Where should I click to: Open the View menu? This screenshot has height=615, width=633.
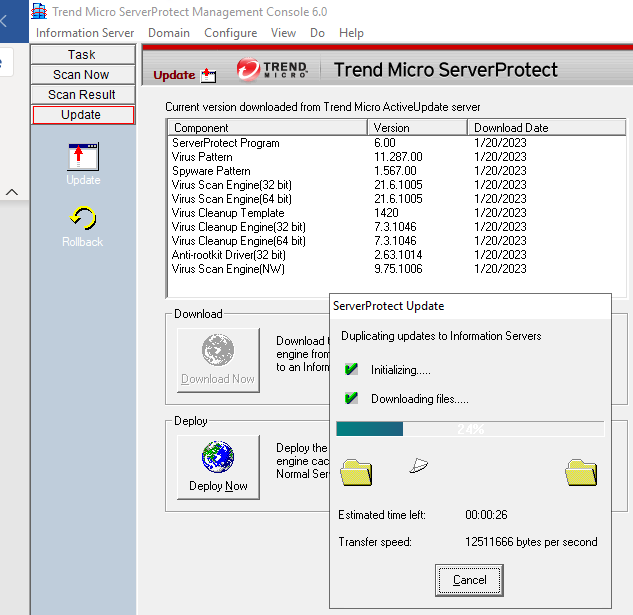click(x=283, y=33)
